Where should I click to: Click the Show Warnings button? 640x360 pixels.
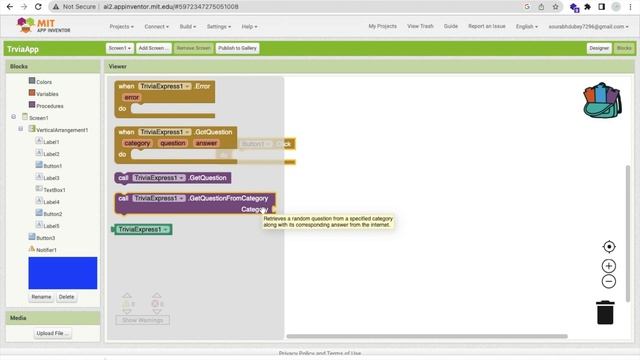point(142,320)
